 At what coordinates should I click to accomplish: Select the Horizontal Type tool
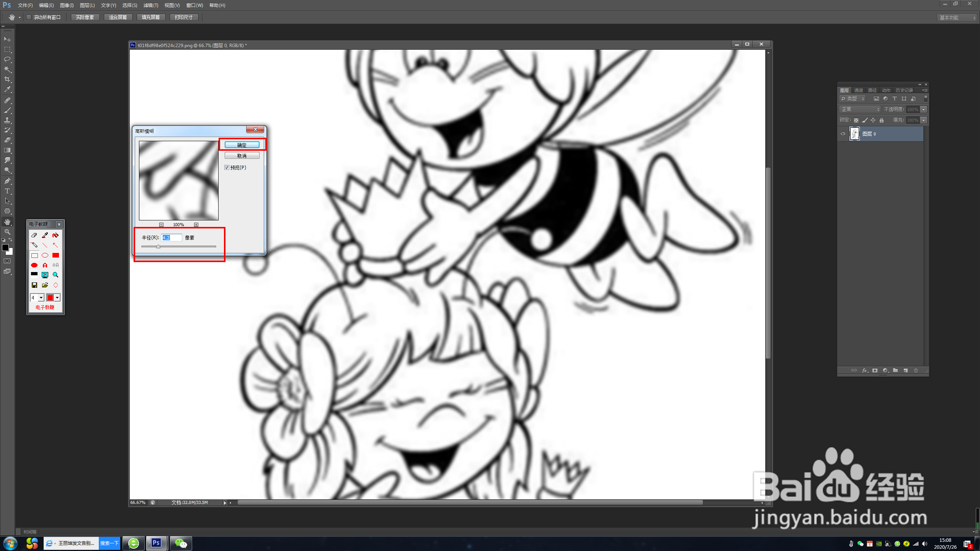pyautogui.click(x=7, y=191)
